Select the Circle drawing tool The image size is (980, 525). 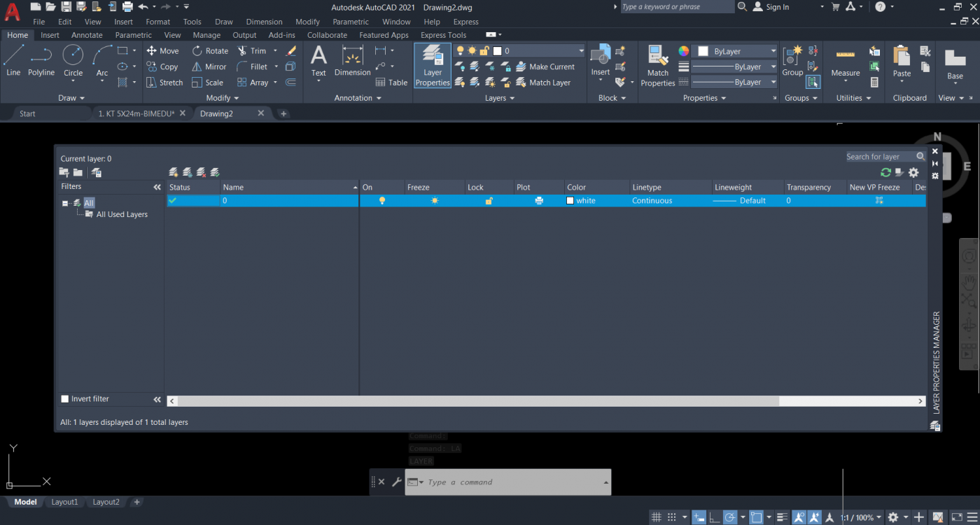coord(73,60)
